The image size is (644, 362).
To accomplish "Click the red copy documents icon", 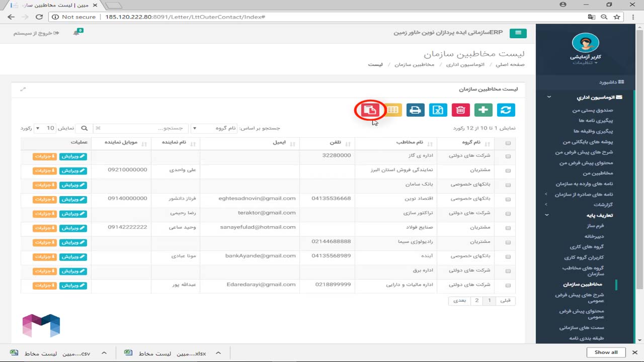I will 370,110.
